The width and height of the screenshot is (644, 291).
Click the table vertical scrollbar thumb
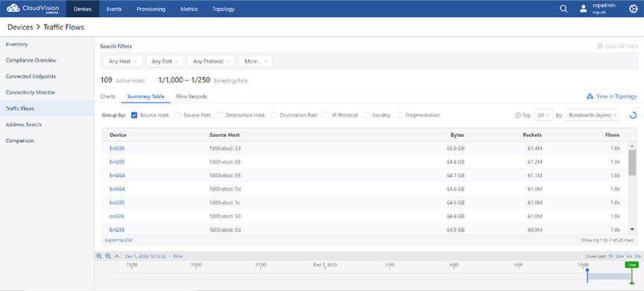click(633, 163)
